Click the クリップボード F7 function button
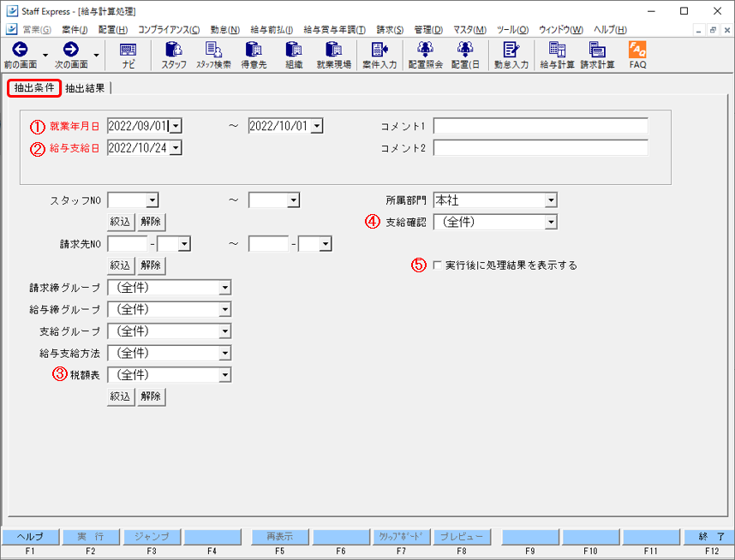The height and width of the screenshot is (560, 735). click(401, 537)
